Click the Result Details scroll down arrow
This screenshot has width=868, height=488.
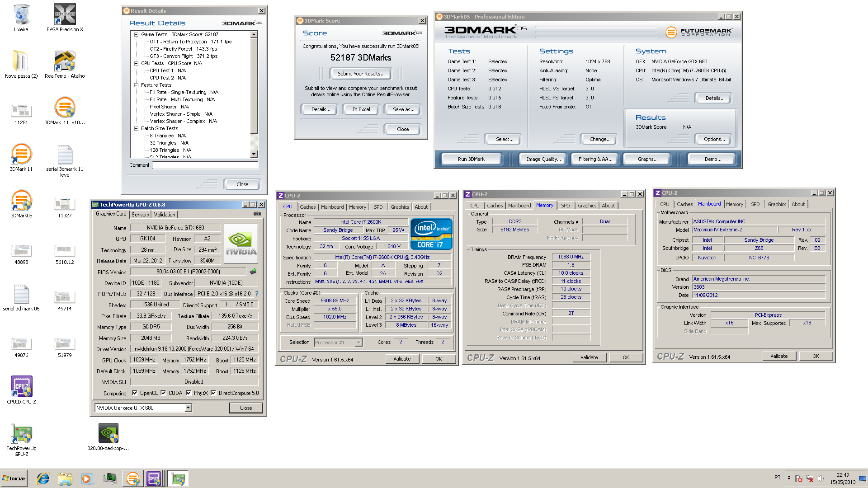click(254, 154)
